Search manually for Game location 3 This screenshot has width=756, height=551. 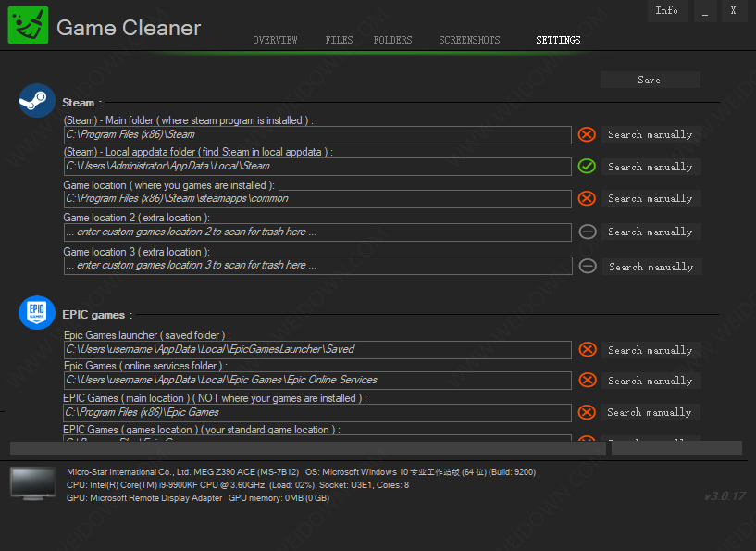tap(651, 267)
